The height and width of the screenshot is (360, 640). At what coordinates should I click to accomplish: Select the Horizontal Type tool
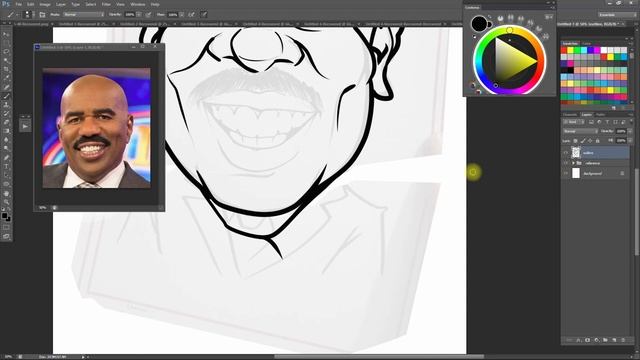(6, 167)
